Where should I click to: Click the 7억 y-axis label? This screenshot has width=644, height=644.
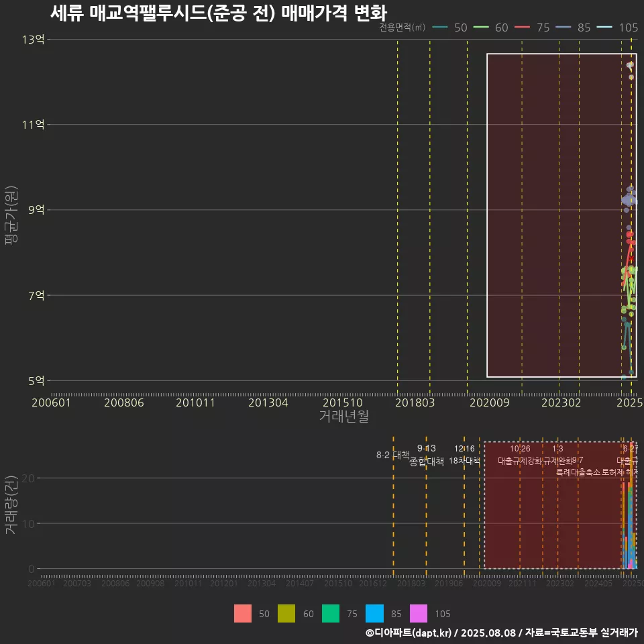pos(36,295)
